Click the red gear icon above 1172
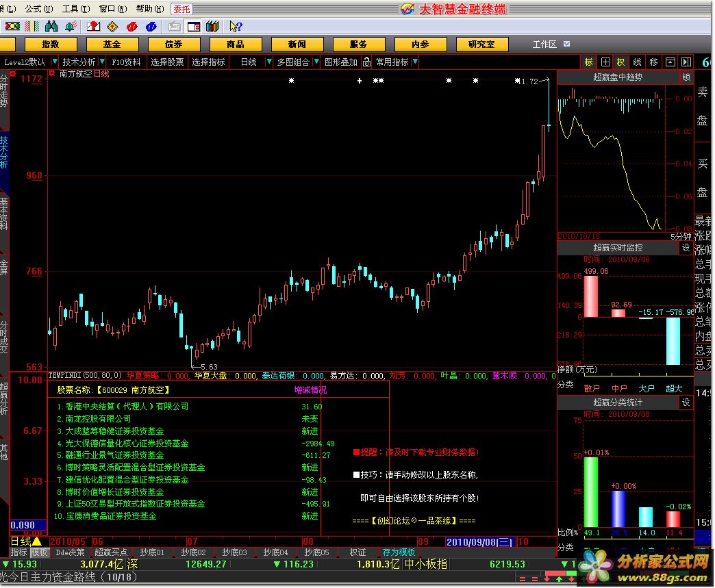This screenshot has width=715, height=588. [13, 73]
